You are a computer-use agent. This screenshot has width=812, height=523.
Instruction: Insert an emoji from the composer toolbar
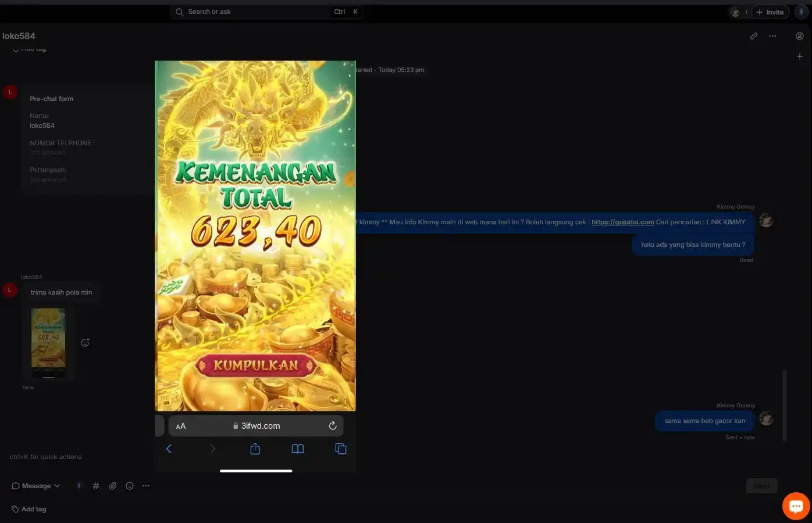[129, 485]
